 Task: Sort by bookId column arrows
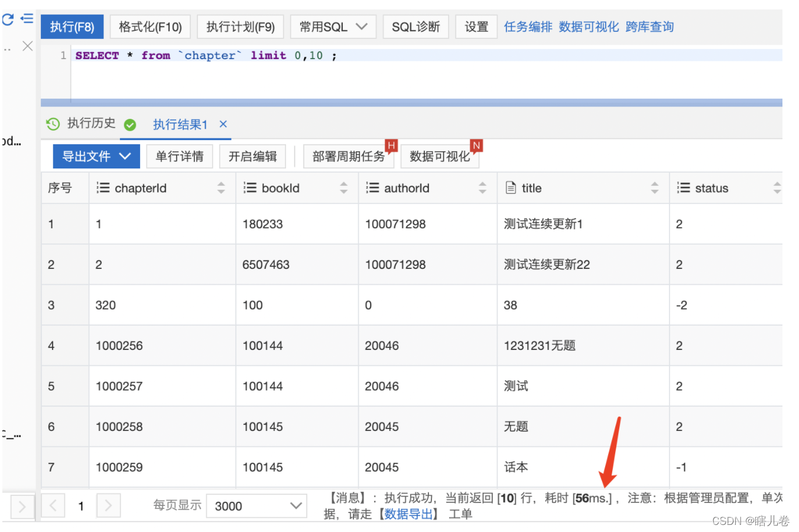click(344, 188)
